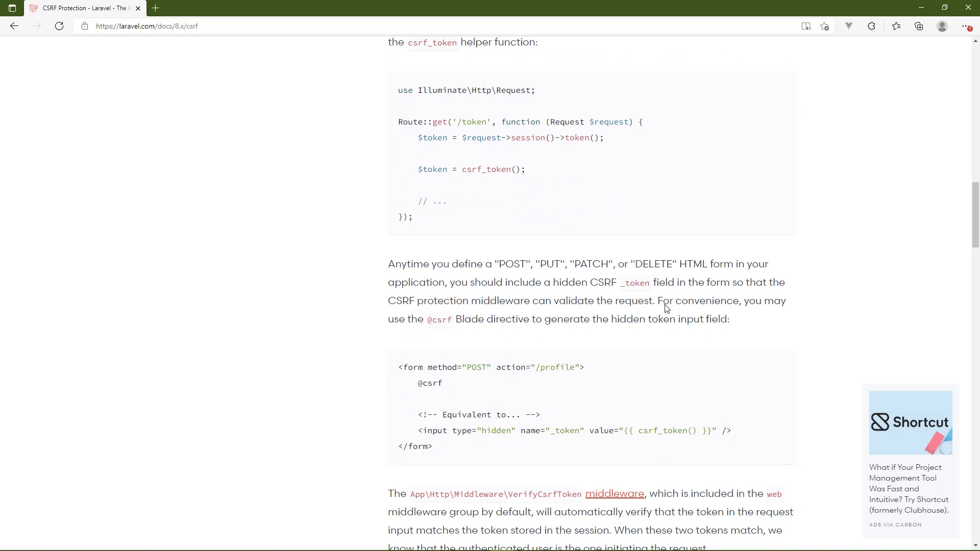This screenshot has height=551, width=980.
Task: Open the tab actions menu icon
Action: 12,8
